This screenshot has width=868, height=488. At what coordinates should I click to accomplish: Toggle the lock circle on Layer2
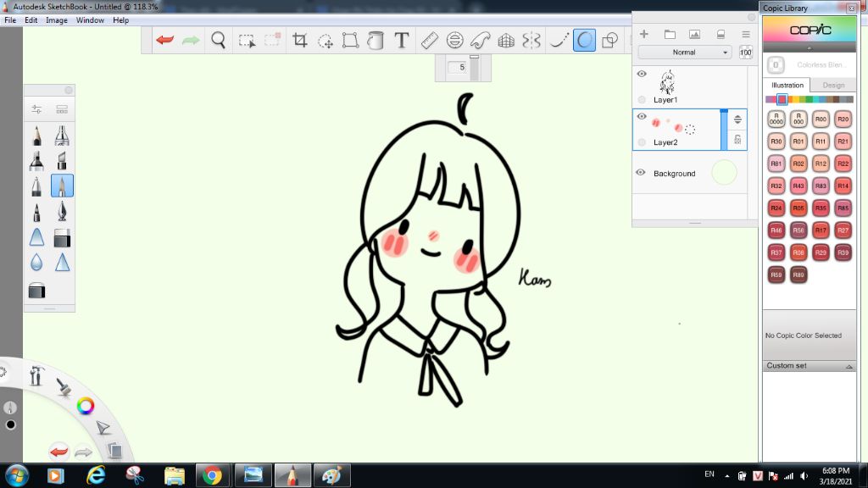point(642,142)
